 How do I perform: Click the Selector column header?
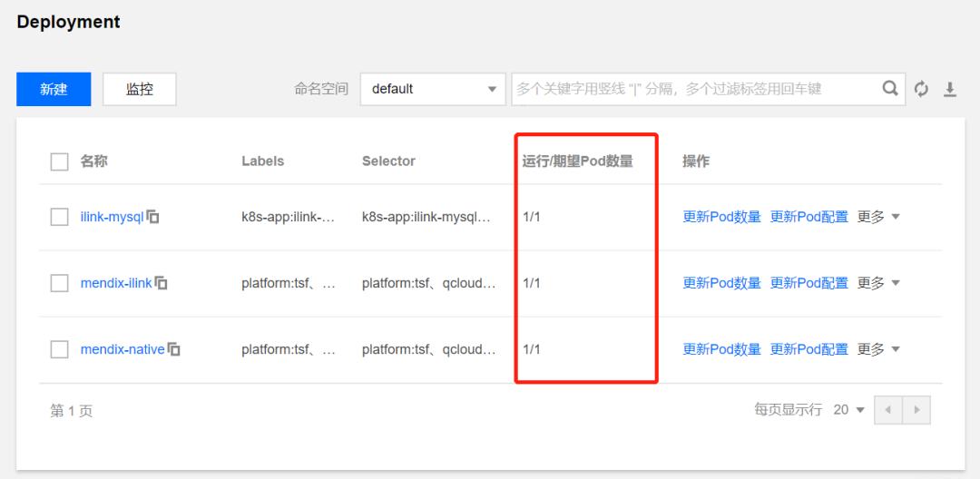click(x=388, y=161)
